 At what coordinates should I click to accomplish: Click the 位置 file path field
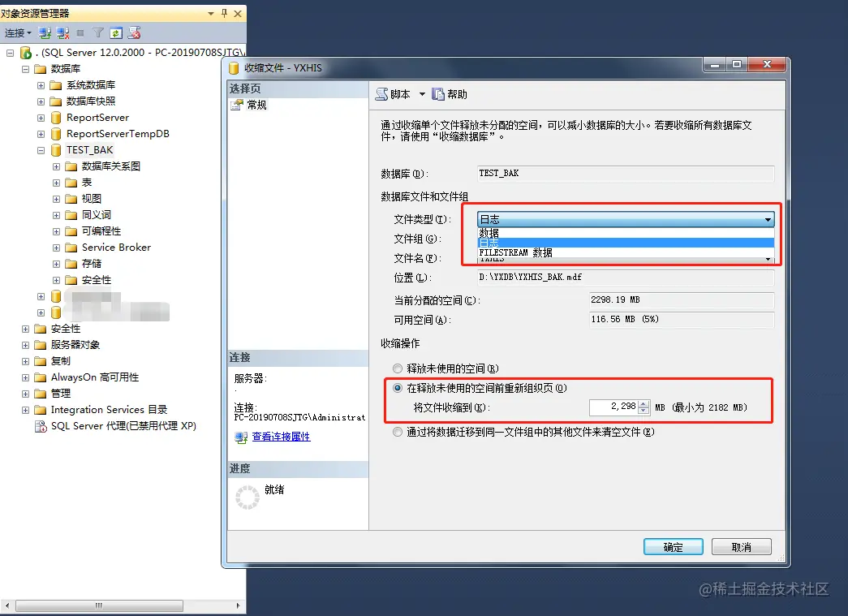click(x=626, y=278)
